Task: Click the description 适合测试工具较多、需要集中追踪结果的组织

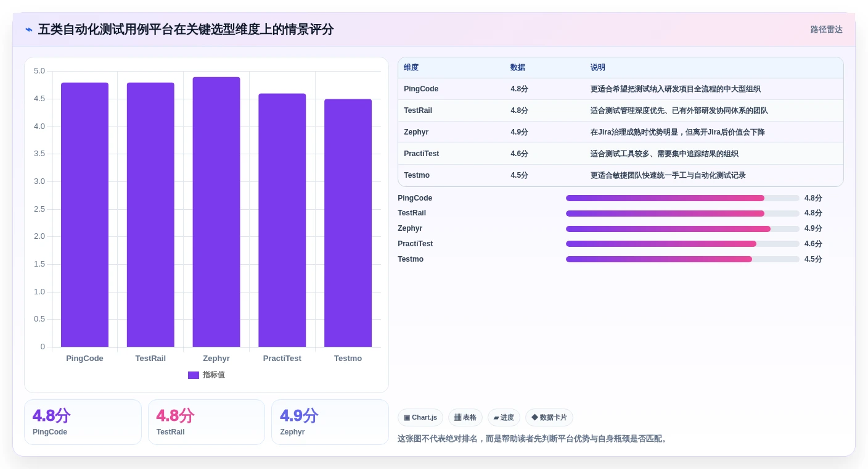Action: [665, 154]
